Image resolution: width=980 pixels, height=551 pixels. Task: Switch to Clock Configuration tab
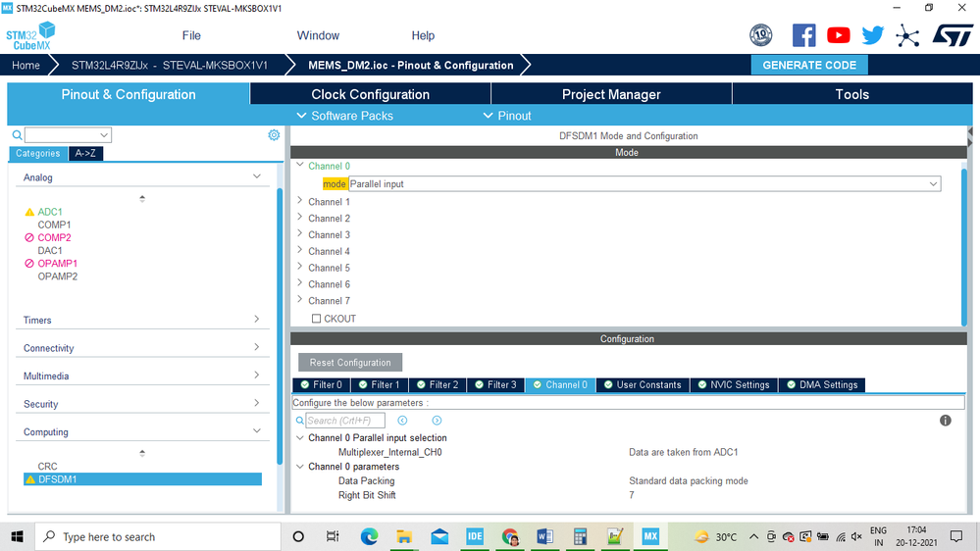tap(371, 94)
